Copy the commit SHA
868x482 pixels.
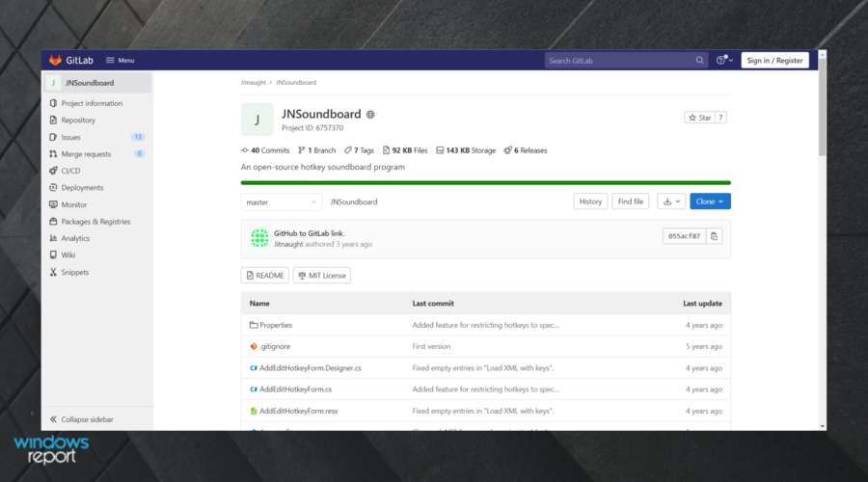pos(714,236)
